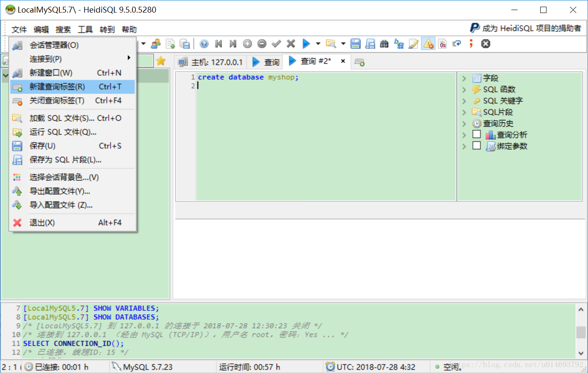Click the new query tab plus icon
The width and height of the screenshot is (588, 373).
click(x=360, y=63)
